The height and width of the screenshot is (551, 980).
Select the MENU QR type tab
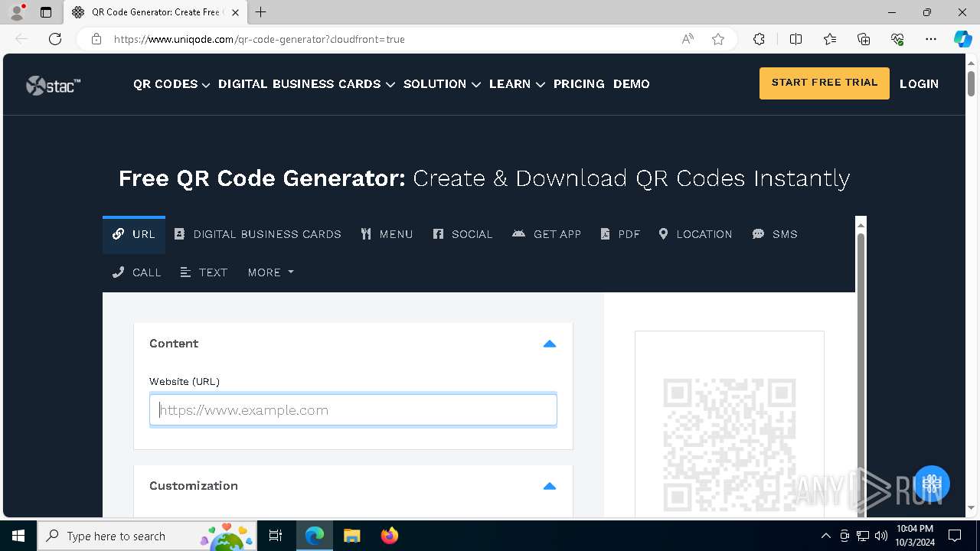[387, 234]
